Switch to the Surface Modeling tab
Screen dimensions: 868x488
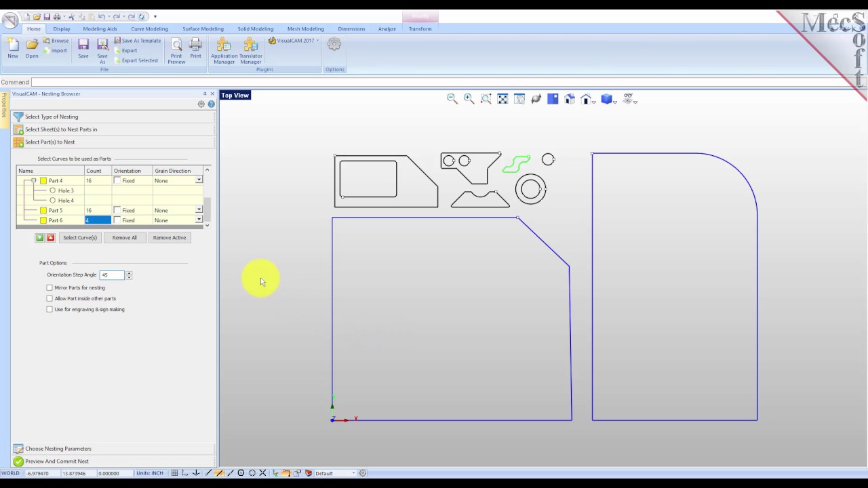point(203,28)
